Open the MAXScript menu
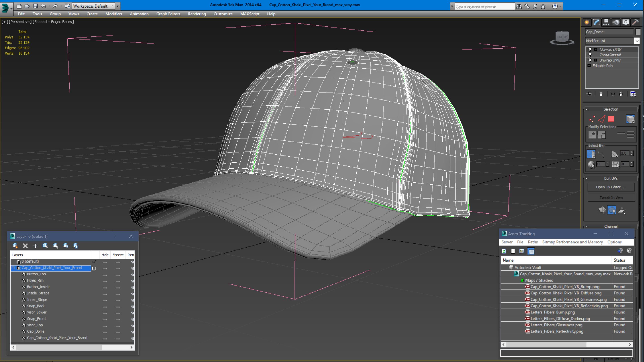Viewport: 644px width, 362px height. (250, 14)
